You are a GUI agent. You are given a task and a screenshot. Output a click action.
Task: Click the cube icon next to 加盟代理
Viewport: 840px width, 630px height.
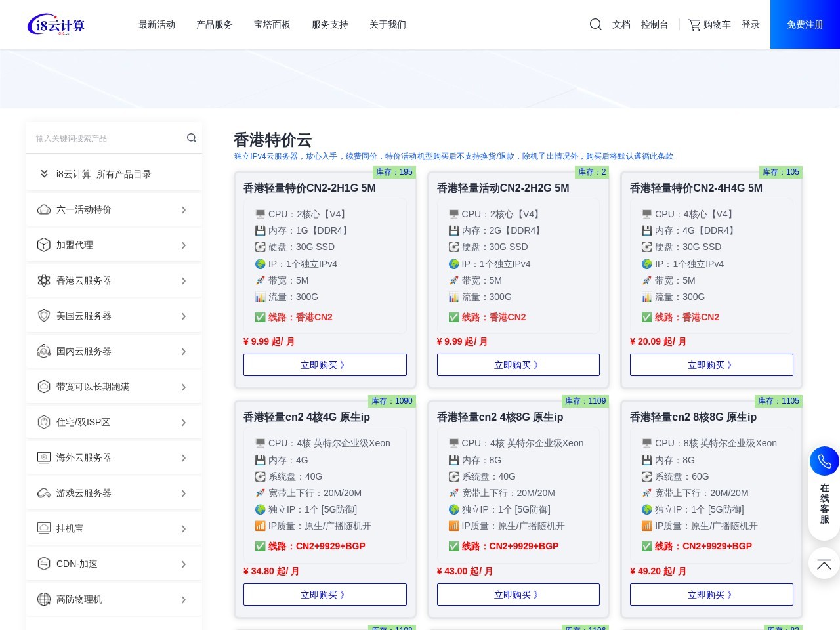coord(44,245)
